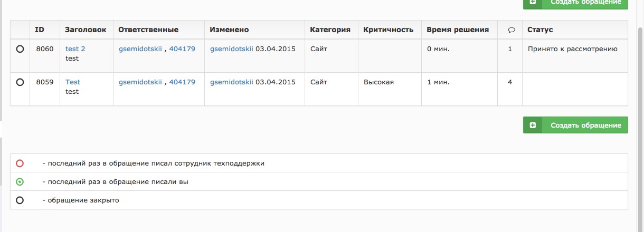Open gsemidotskii responsible link in row 8060

140,49
